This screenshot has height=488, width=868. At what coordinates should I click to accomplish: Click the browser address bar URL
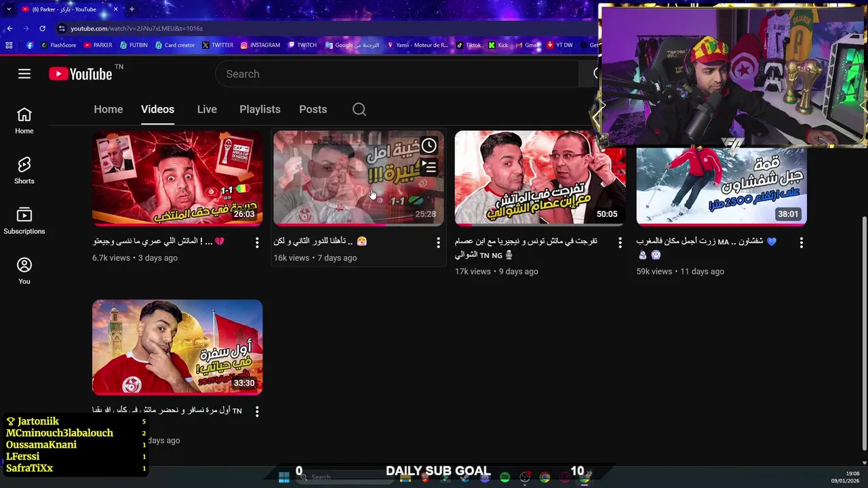[x=136, y=28]
